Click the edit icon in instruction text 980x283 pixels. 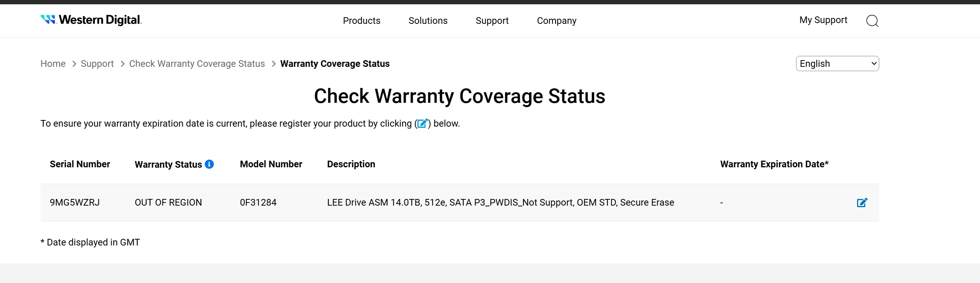pos(422,124)
